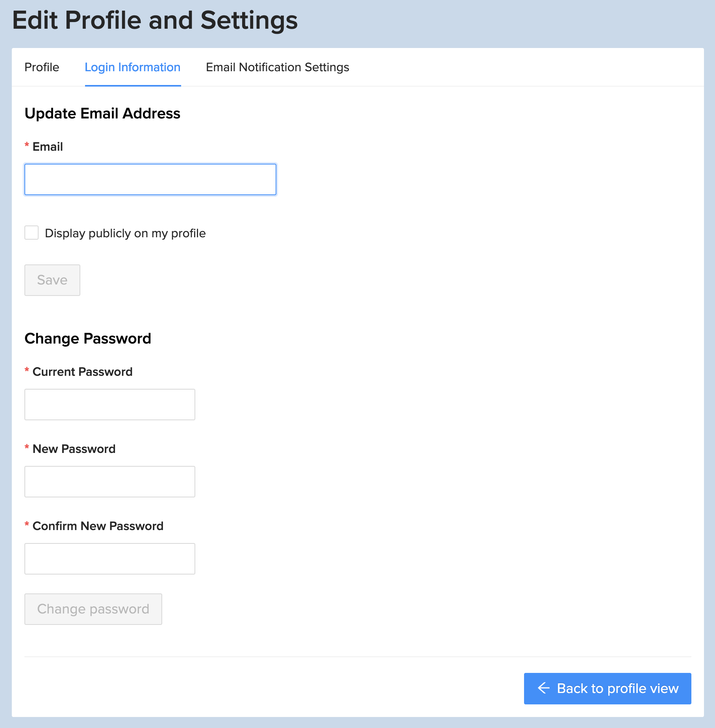Viewport: 715px width, 728px height.
Task: Click the left arrow icon on Back button
Action: tap(544, 688)
